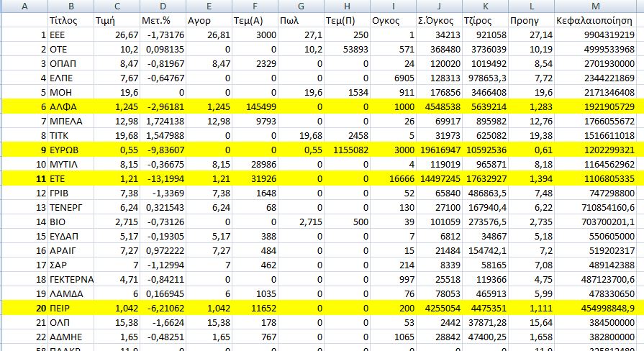644x351 pixels.
Task: Select column C header
Action: point(117,6)
